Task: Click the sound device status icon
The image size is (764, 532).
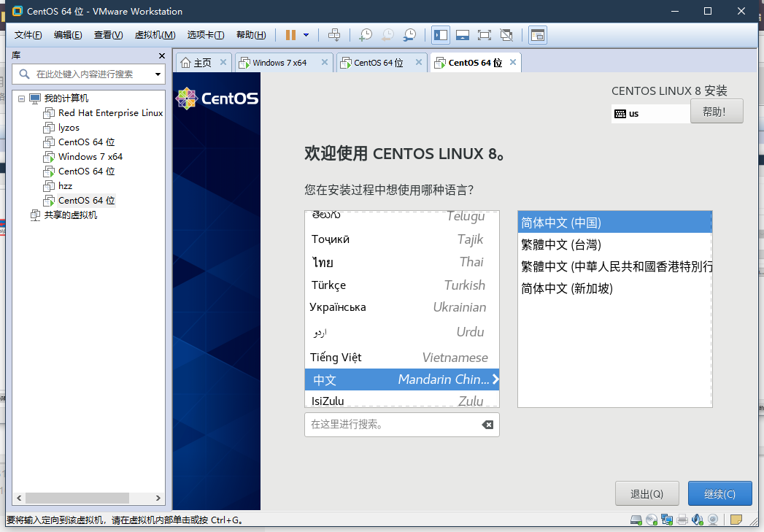Action: pyautogui.click(x=697, y=519)
